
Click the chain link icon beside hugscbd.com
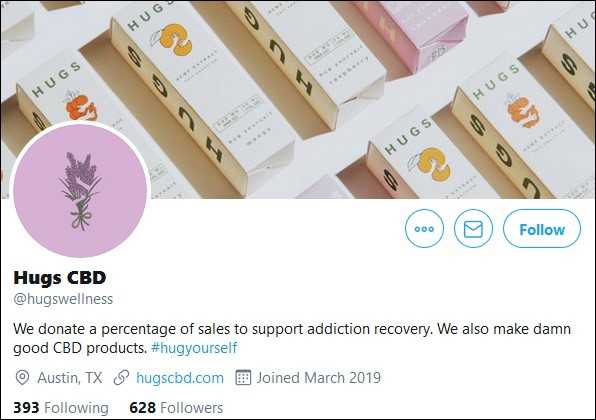click(x=122, y=378)
